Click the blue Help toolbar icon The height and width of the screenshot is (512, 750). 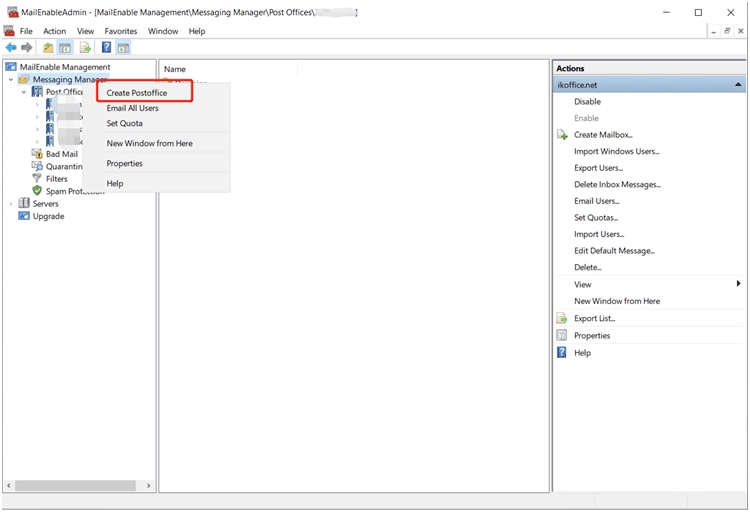click(x=106, y=47)
